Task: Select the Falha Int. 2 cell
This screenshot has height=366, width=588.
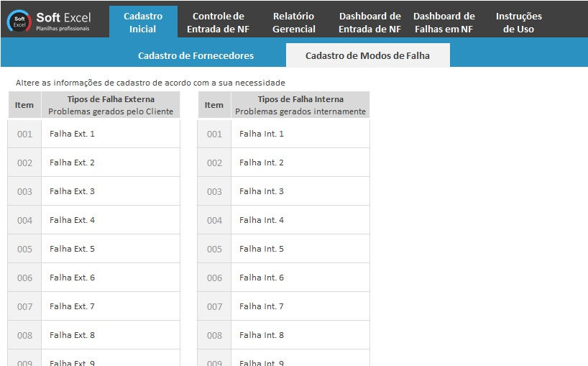Action: pos(300,163)
